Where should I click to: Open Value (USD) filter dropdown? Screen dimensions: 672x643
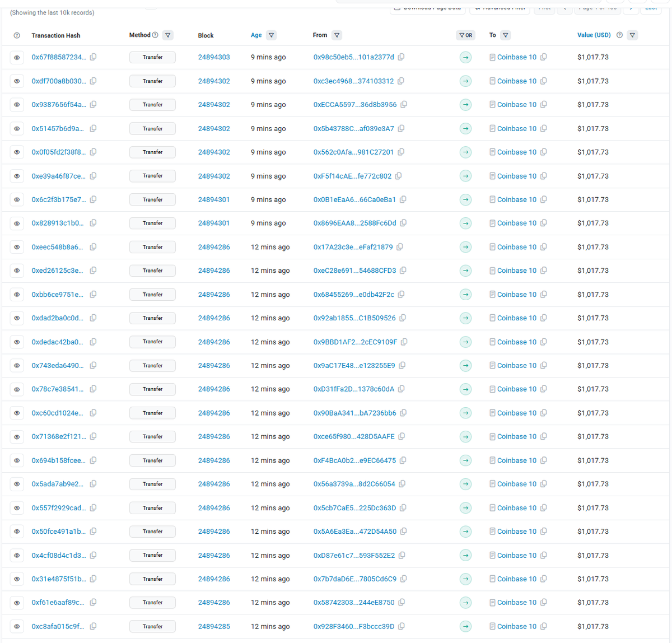pos(633,35)
